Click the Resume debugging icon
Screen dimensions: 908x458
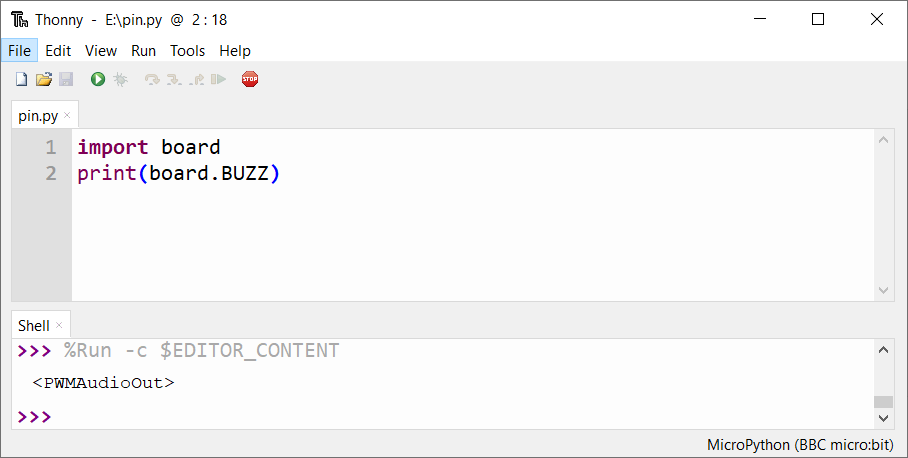coord(218,79)
